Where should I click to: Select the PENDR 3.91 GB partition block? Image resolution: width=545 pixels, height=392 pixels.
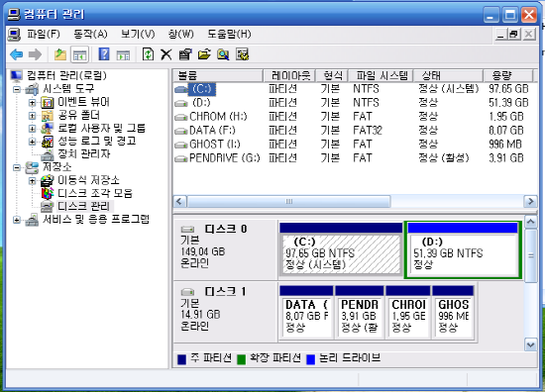click(360, 312)
